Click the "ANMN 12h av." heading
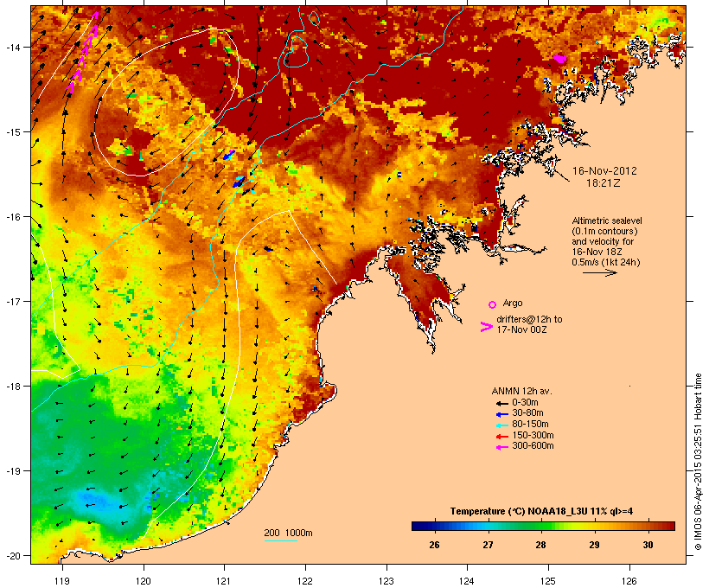The height and width of the screenshot is (588, 709). [521, 391]
